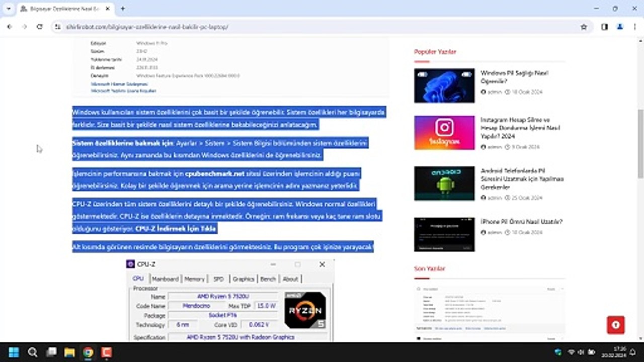
Task: Click the CPU-Z İndirmek İçin Tıkla link
Action: click(176, 229)
